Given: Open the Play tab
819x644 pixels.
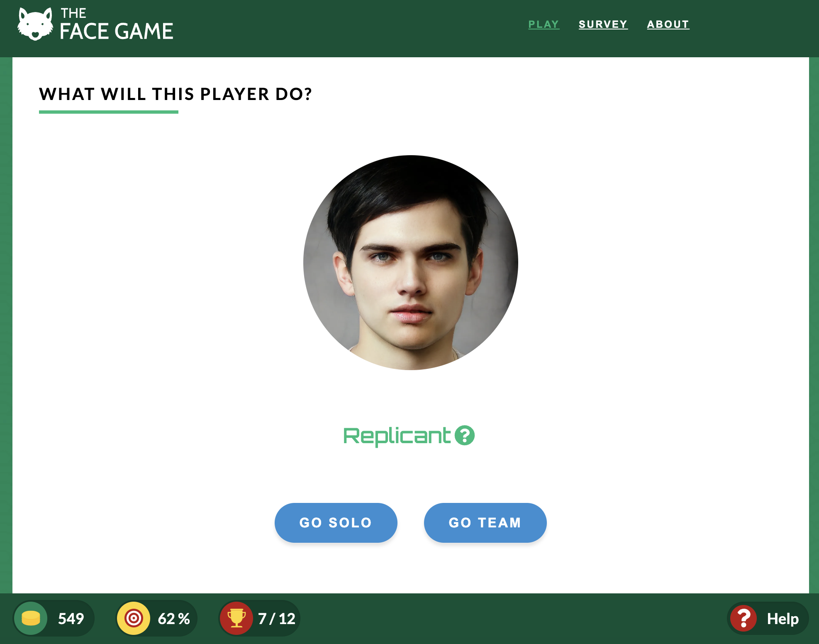Looking at the screenshot, I should (x=544, y=24).
